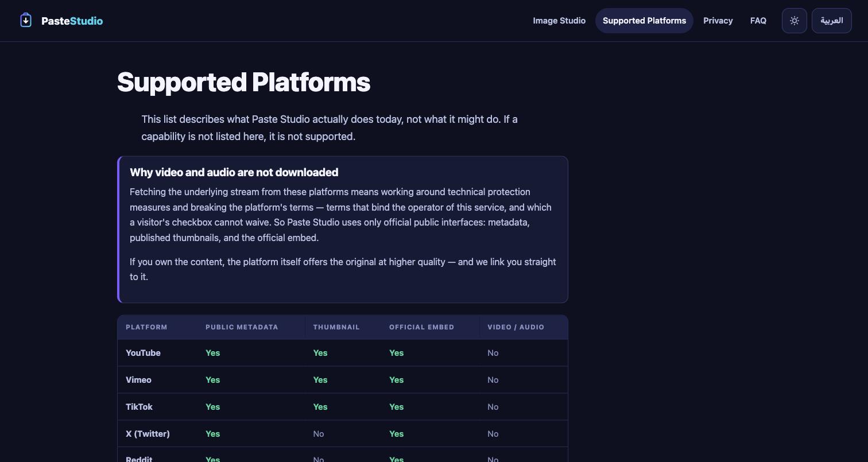Click Vimeo's Video / Audio 'No' cell
This screenshot has width=868, height=462.
(493, 380)
